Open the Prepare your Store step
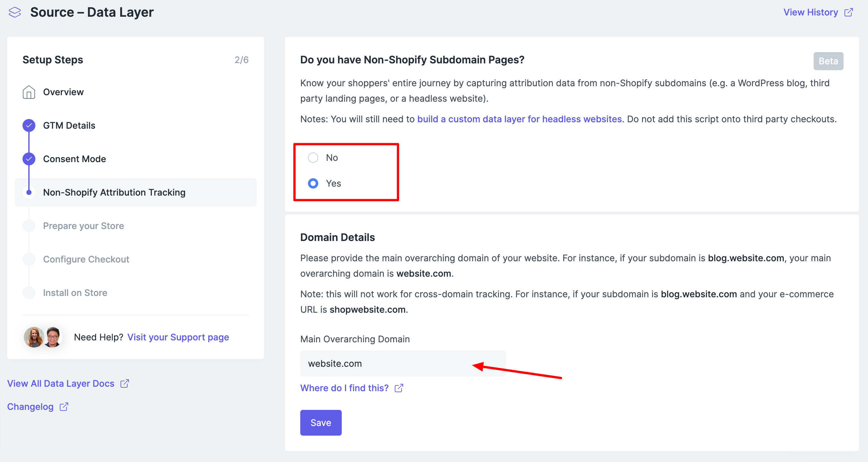The height and width of the screenshot is (462, 868). coord(83,226)
